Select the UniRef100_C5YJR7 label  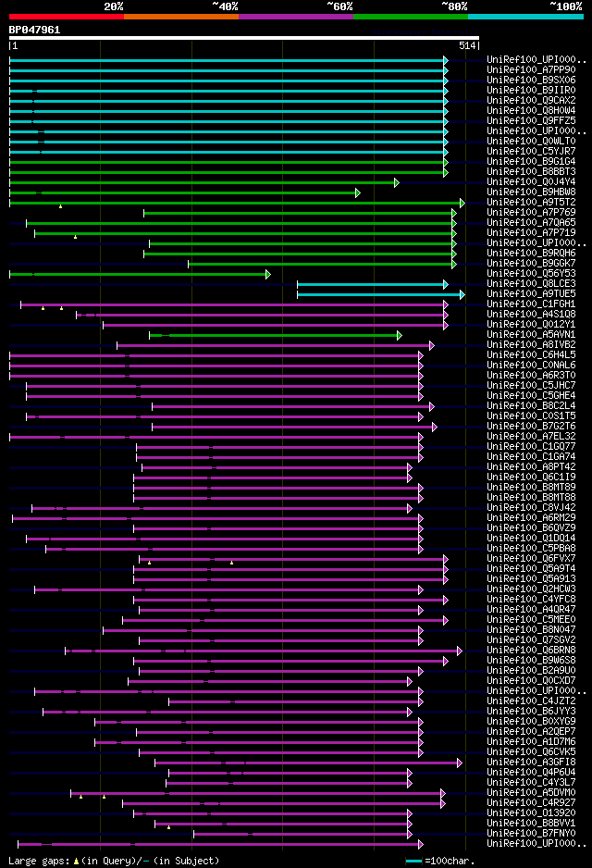click(531, 151)
